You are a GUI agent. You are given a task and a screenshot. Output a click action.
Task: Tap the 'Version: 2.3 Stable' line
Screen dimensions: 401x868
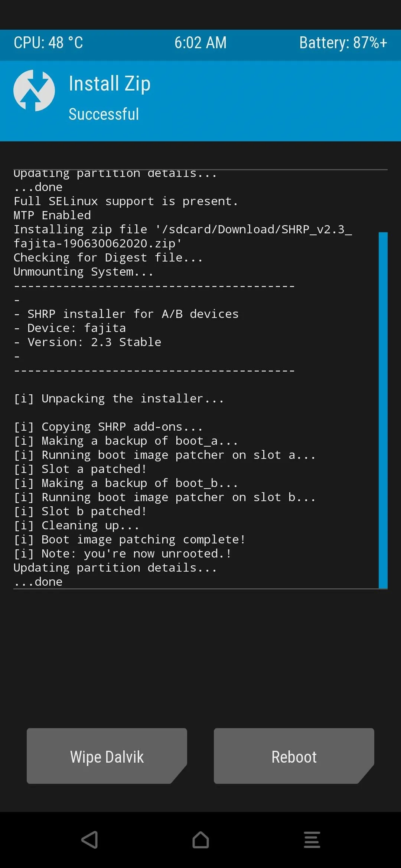88,342
